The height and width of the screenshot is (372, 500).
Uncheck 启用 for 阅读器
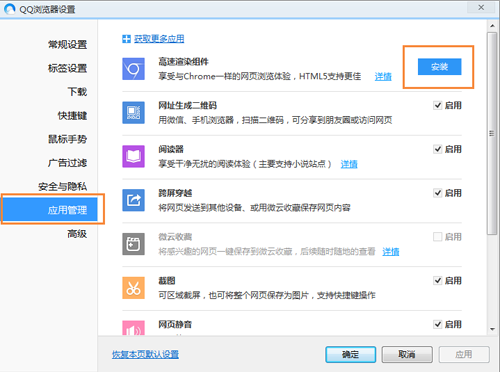coord(437,149)
